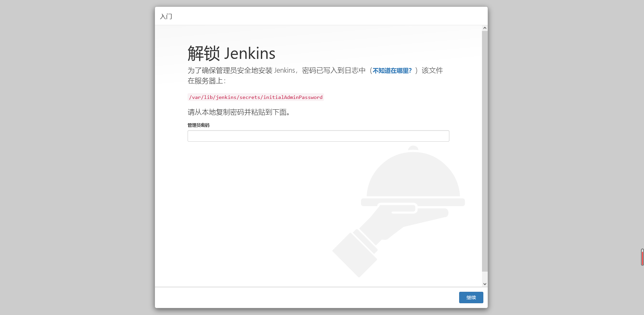Image resolution: width=644 pixels, height=315 pixels.
Task: Click the 解锁 Jenkins heading
Action: (231, 54)
